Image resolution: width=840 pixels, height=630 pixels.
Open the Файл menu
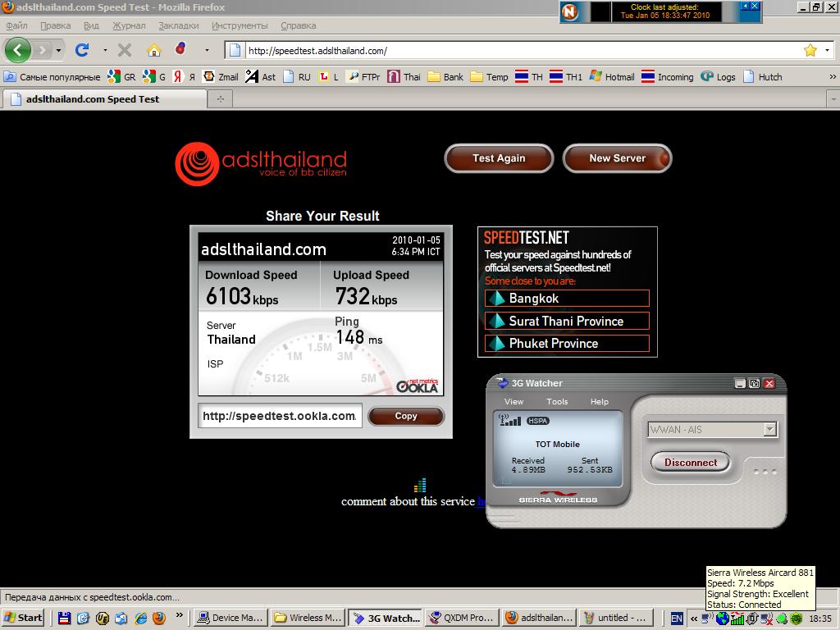tap(16, 25)
